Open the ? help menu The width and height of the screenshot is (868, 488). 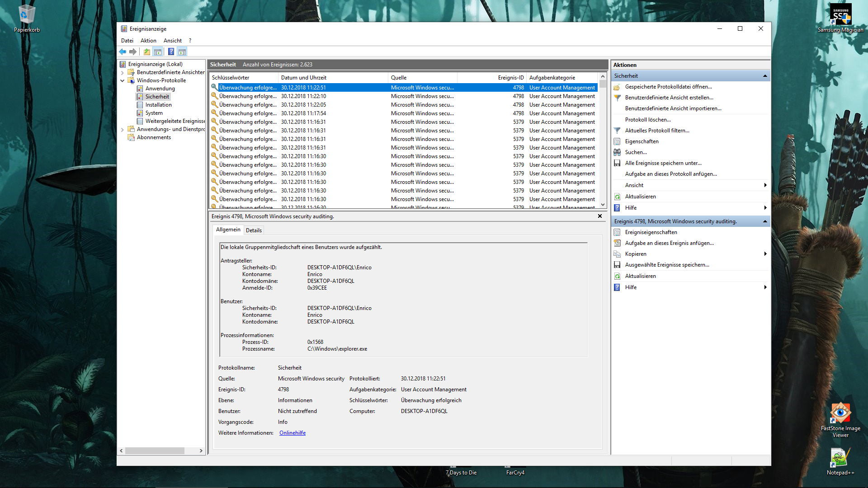point(190,41)
